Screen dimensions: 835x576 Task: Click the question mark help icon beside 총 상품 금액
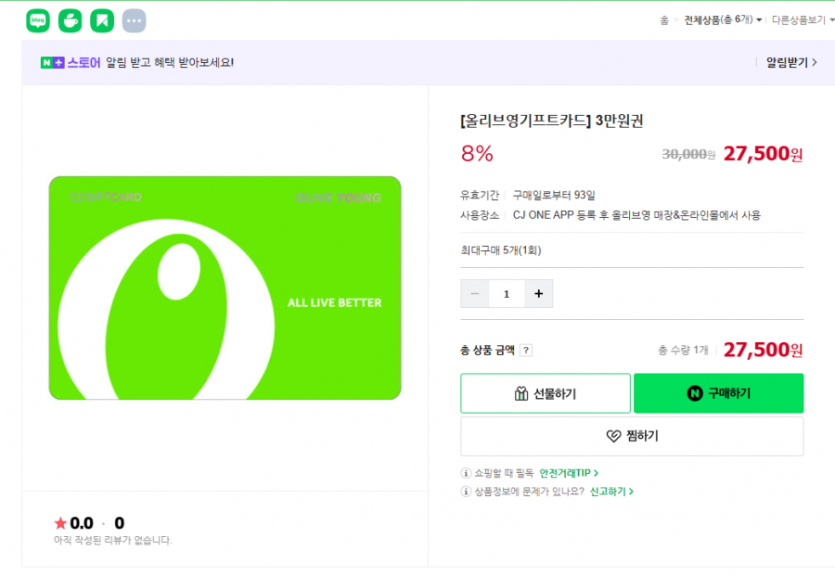(526, 350)
